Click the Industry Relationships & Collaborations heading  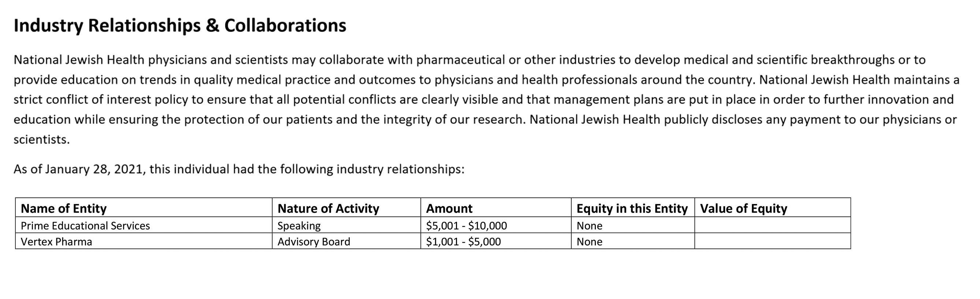(x=179, y=26)
